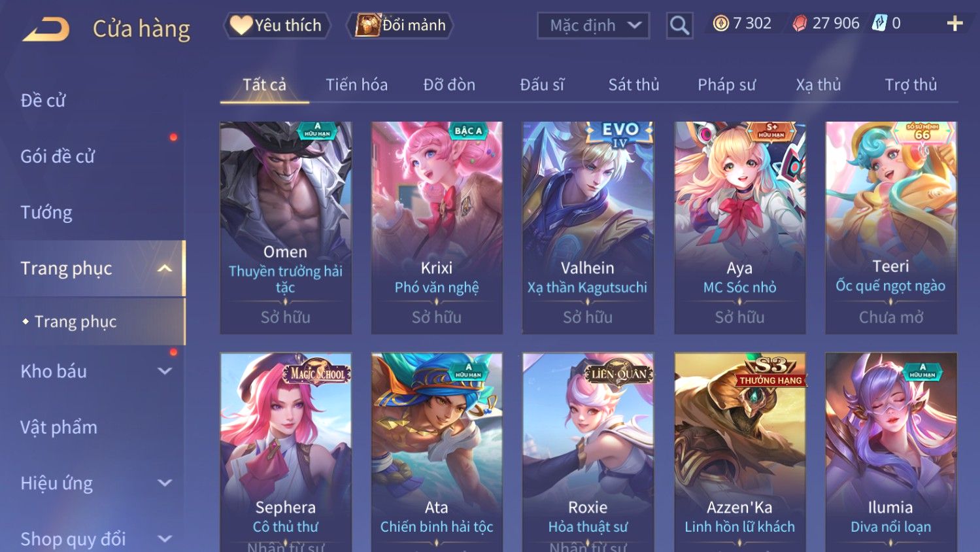Switch to the Tiến hóa tab
Screen dimensions: 980x552
(356, 85)
